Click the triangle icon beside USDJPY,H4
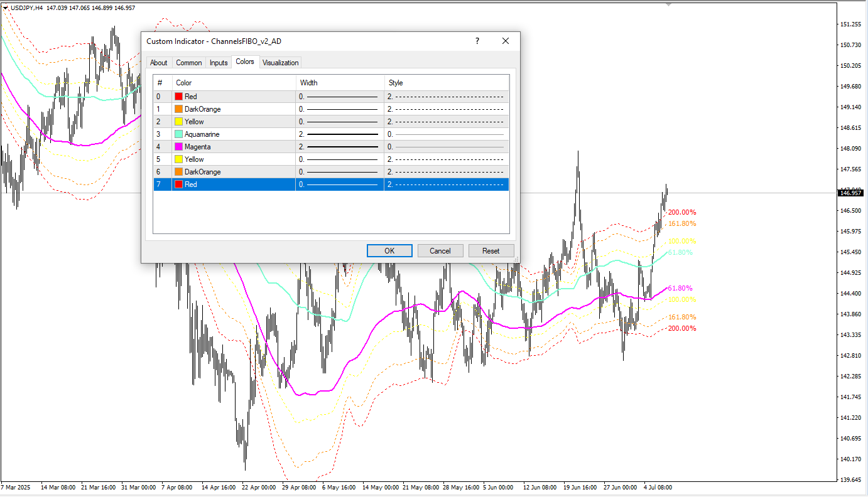The height and width of the screenshot is (497, 868). coord(6,8)
